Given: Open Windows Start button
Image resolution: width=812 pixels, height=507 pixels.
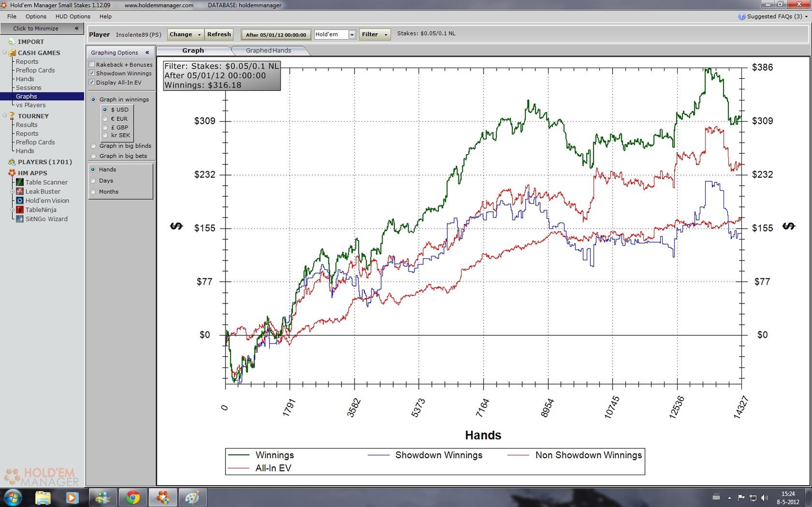Looking at the screenshot, I should tap(12, 497).
